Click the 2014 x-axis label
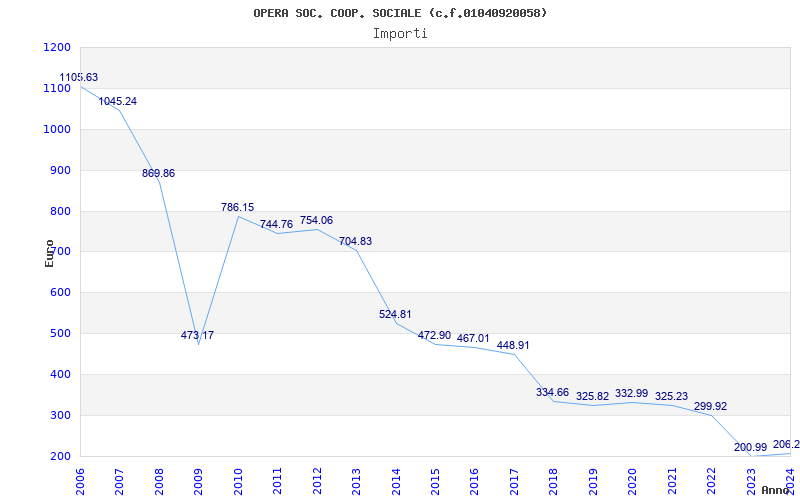 tap(395, 480)
